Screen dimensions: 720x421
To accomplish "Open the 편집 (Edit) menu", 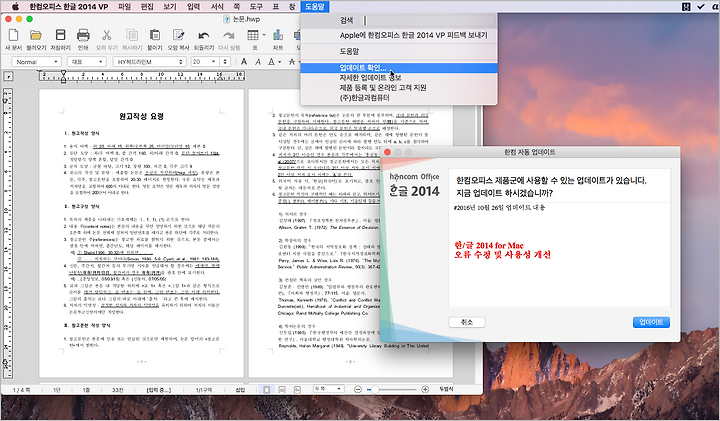I will 147,6.
